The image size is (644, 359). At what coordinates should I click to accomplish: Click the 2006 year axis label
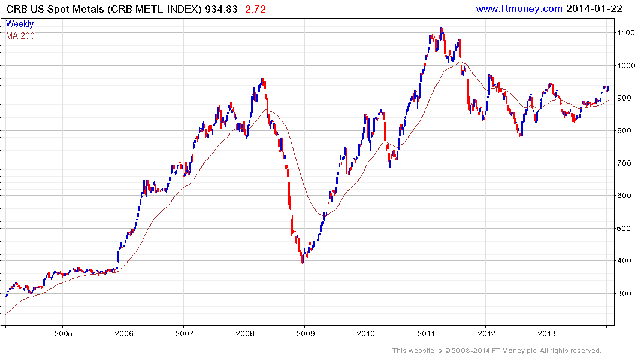[123, 333]
